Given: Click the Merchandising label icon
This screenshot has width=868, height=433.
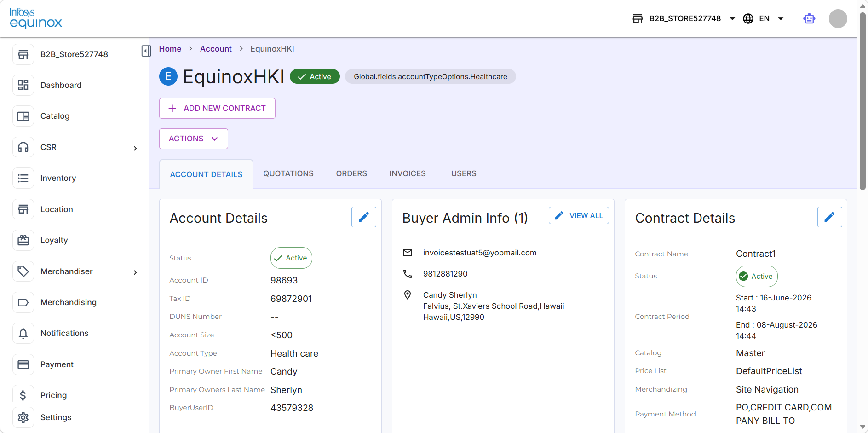Looking at the screenshot, I should (23, 302).
